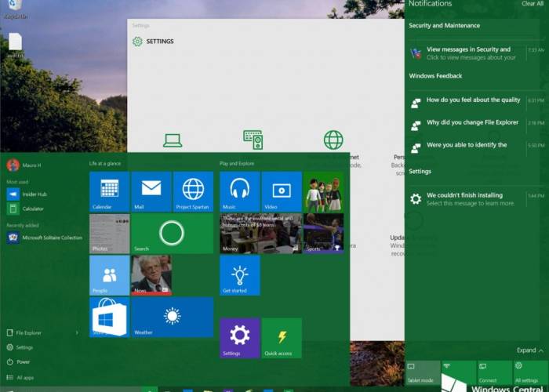549x392 pixels.
Task: Click the Mauro H user account
Action: (24, 165)
